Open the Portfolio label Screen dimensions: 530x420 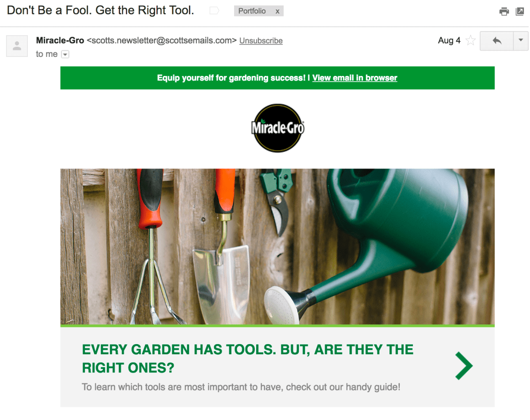tap(252, 11)
